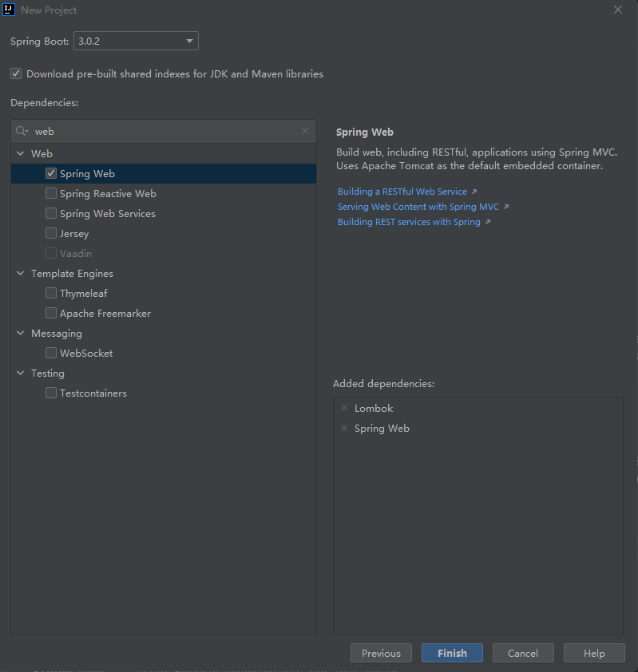
Task: Select the Vaadin row in the dependency list
Action: [164, 253]
